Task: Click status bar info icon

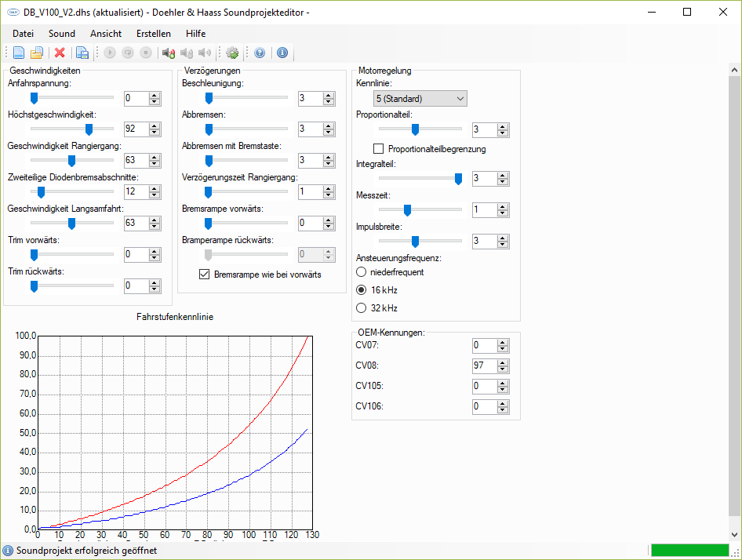Action: (x=8, y=551)
